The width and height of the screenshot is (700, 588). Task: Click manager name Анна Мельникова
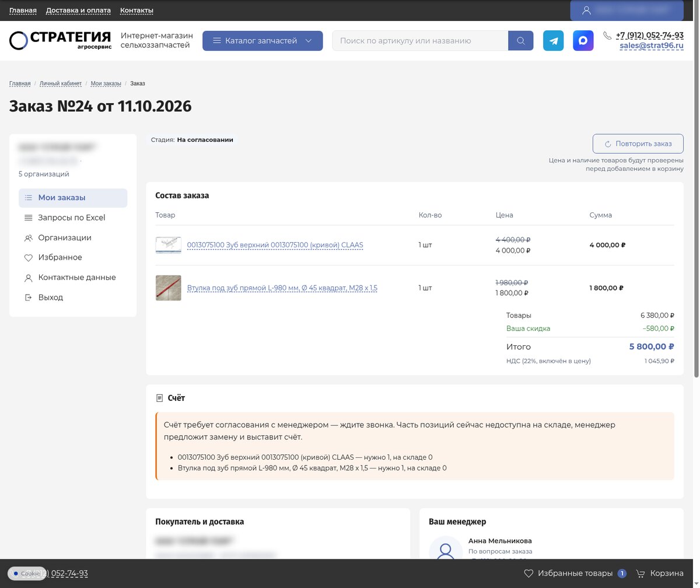pyautogui.click(x=500, y=541)
